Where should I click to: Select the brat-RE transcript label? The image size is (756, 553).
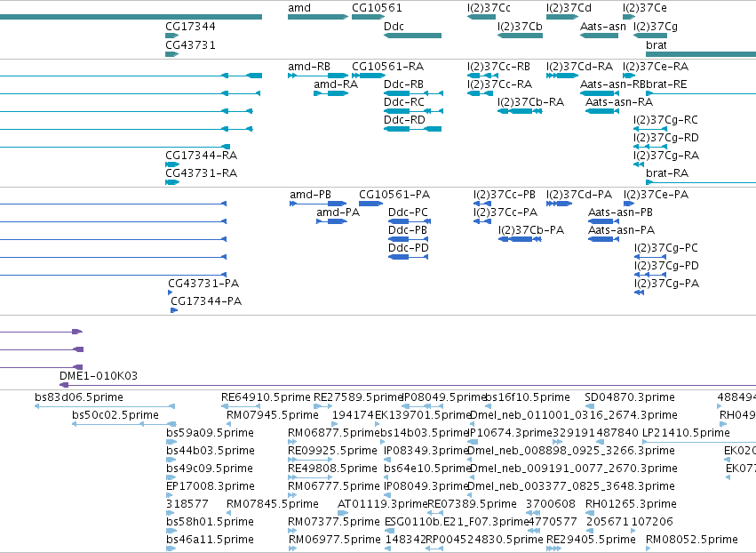click(666, 84)
